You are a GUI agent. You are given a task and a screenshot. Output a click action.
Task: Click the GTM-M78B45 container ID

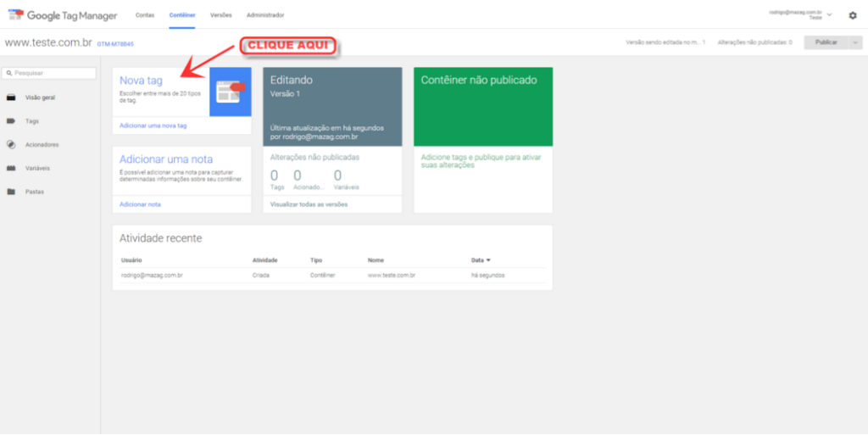115,44
